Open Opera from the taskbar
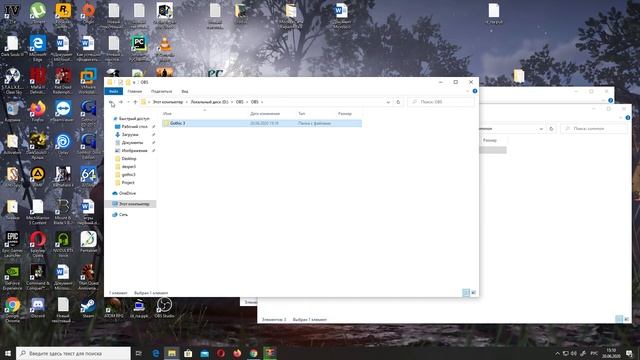The height and width of the screenshot is (360, 640). coord(221,353)
